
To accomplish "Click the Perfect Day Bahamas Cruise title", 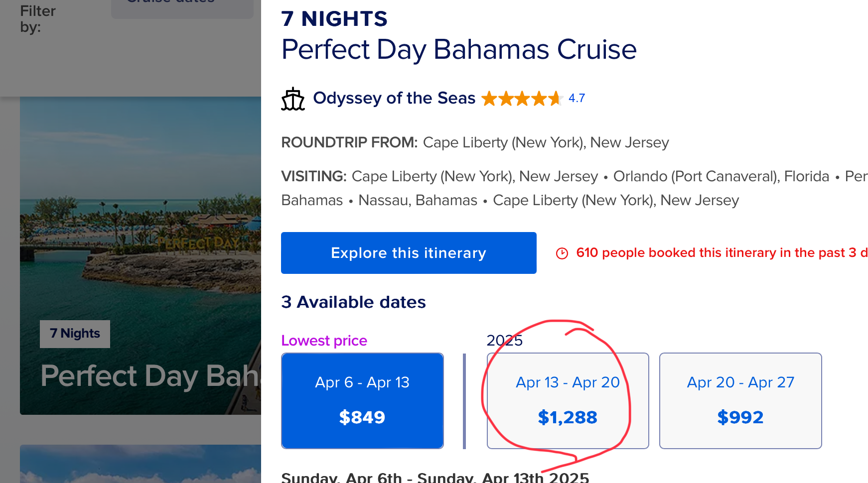I will click(x=459, y=49).
